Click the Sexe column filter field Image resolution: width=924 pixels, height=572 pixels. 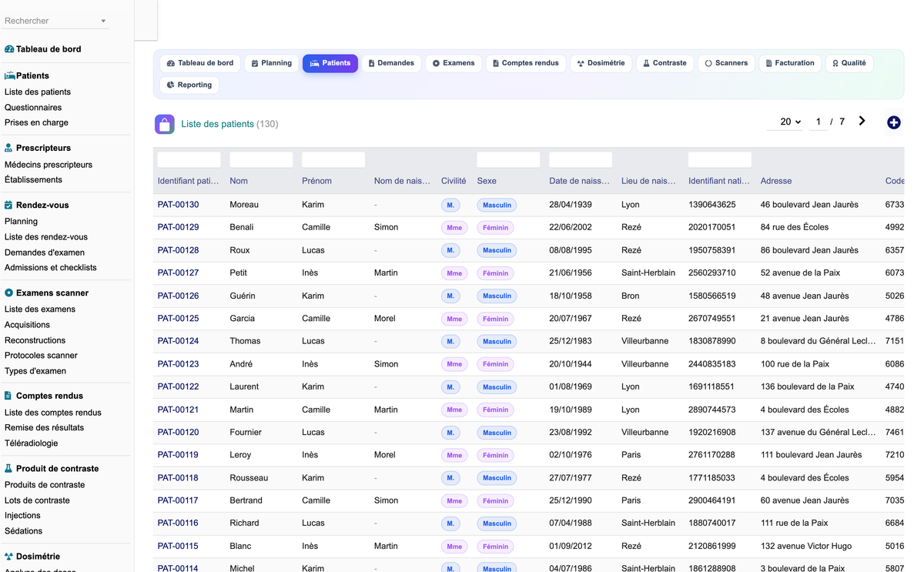[x=508, y=159]
